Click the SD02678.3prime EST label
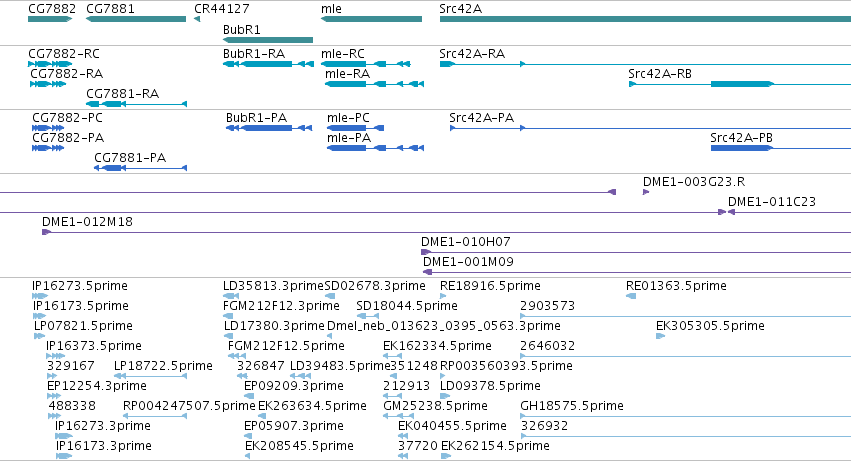The image size is (851, 461). [x=375, y=286]
